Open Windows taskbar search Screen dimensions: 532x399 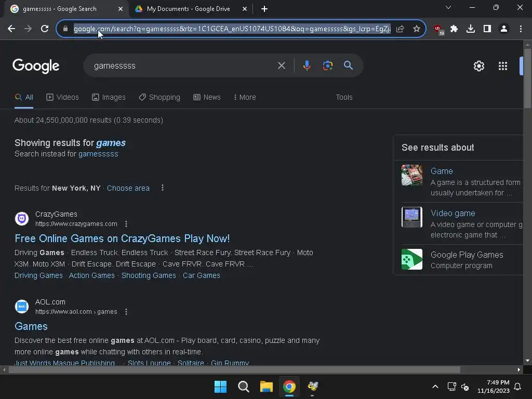(x=244, y=387)
